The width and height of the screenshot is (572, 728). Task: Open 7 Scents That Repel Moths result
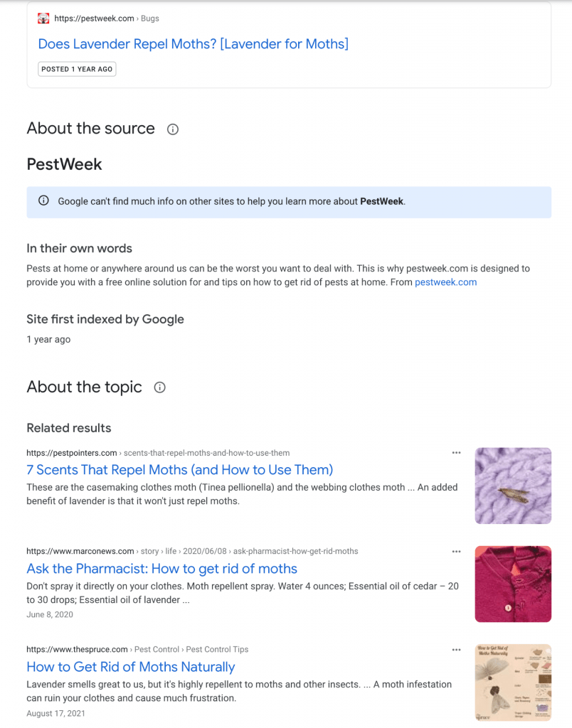coord(180,470)
